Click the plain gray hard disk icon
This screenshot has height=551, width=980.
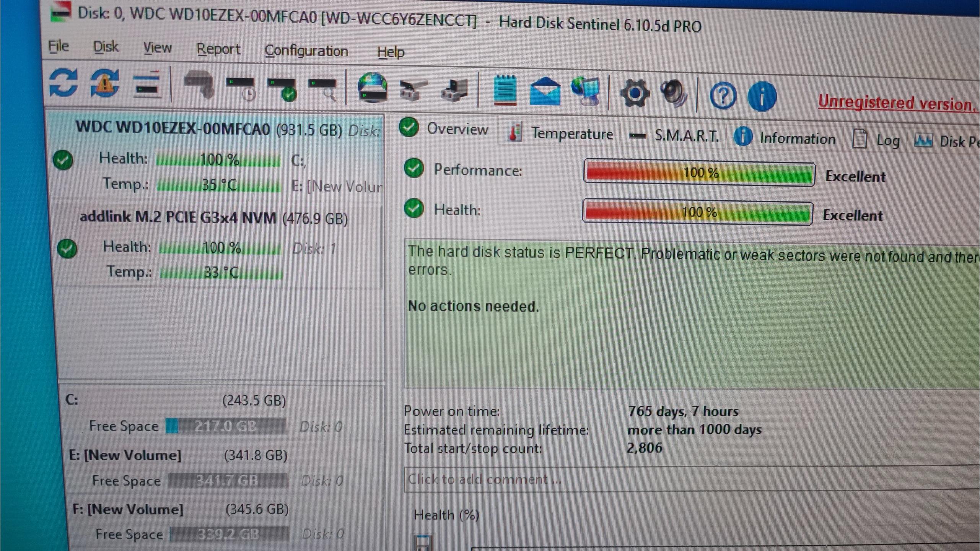[x=199, y=85]
